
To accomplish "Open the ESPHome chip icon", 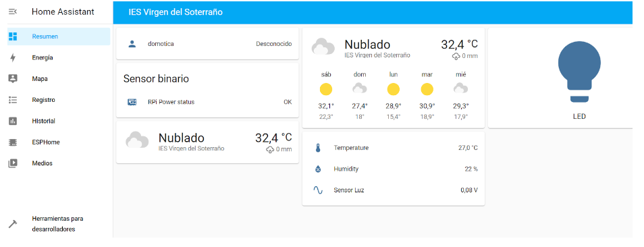I will 13,142.
